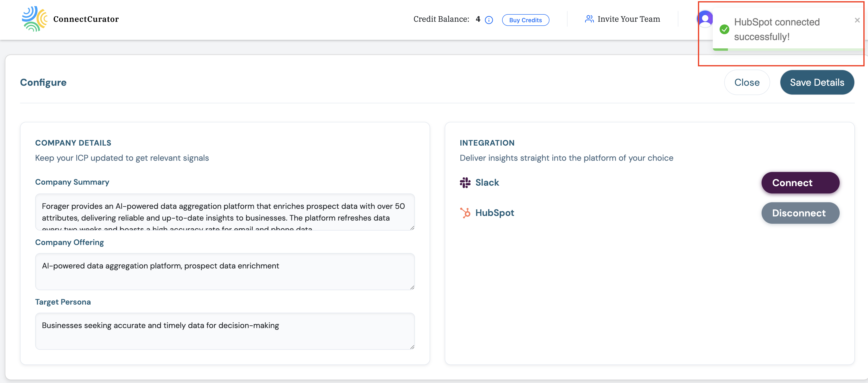Disconnect the HubSpot integration

[800, 213]
